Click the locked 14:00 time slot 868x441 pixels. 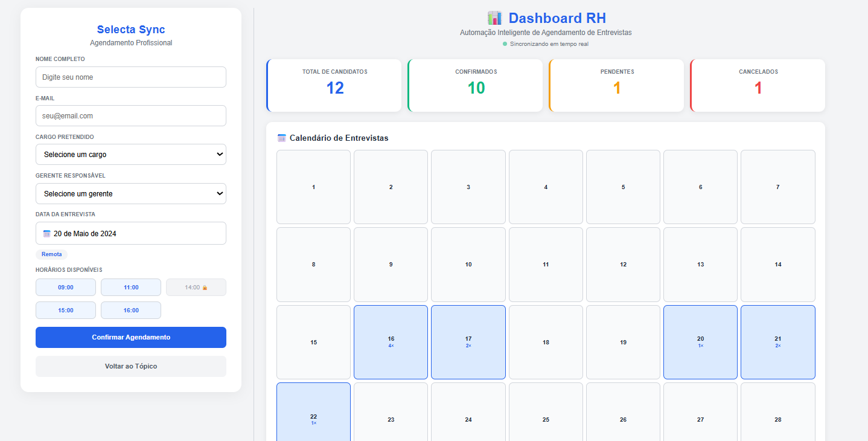coord(196,288)
